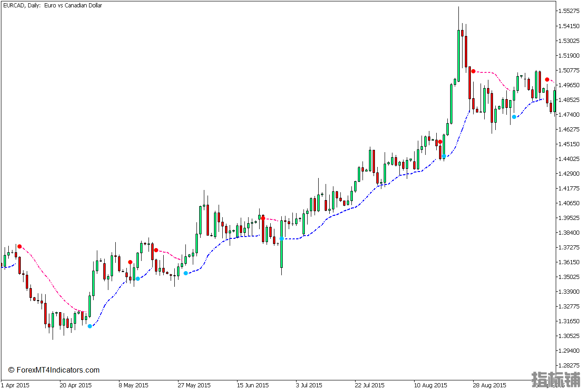Click the red signal dot below the August peak
The image size is (588, 391).
pyautogui.click(x=473, y=71)
